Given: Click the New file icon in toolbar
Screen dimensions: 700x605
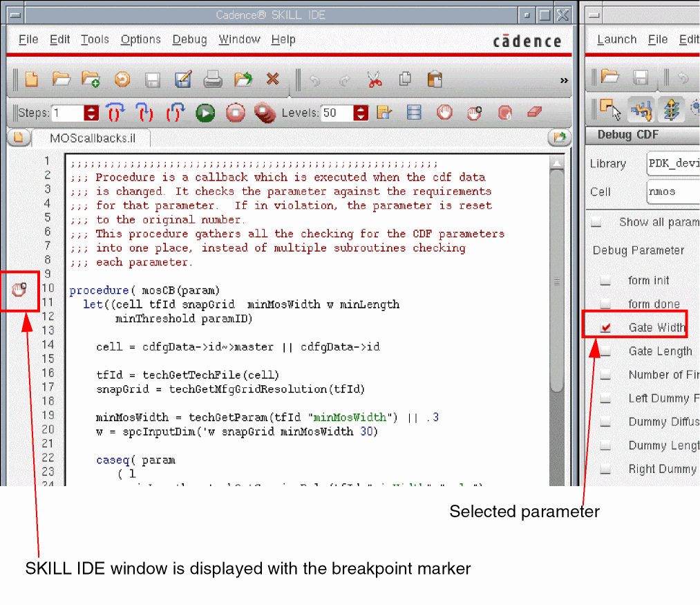Looking at the screenshot, I should [31, 80].
